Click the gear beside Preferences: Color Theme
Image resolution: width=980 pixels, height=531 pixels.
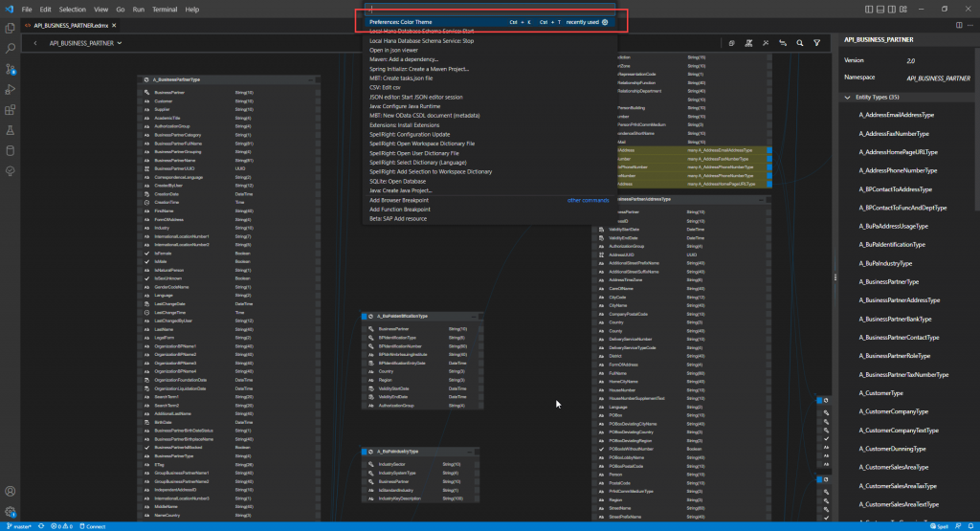[x=605, y=22]
